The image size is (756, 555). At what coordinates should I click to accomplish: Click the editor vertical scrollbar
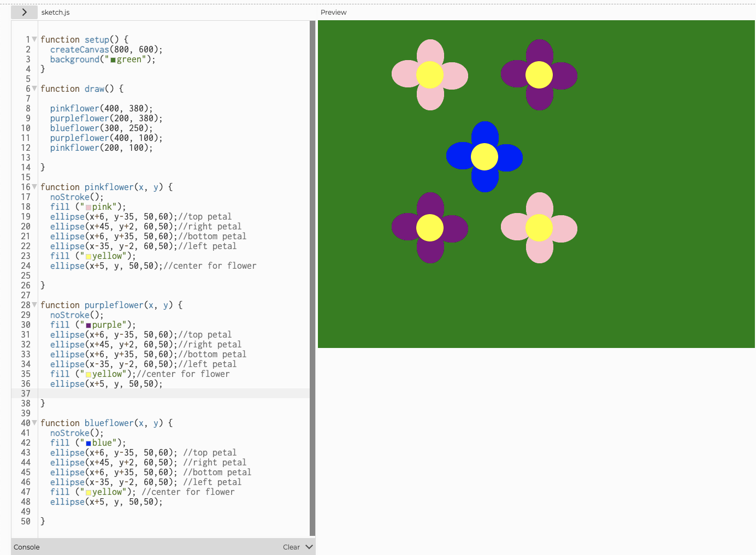coord(312,279)
